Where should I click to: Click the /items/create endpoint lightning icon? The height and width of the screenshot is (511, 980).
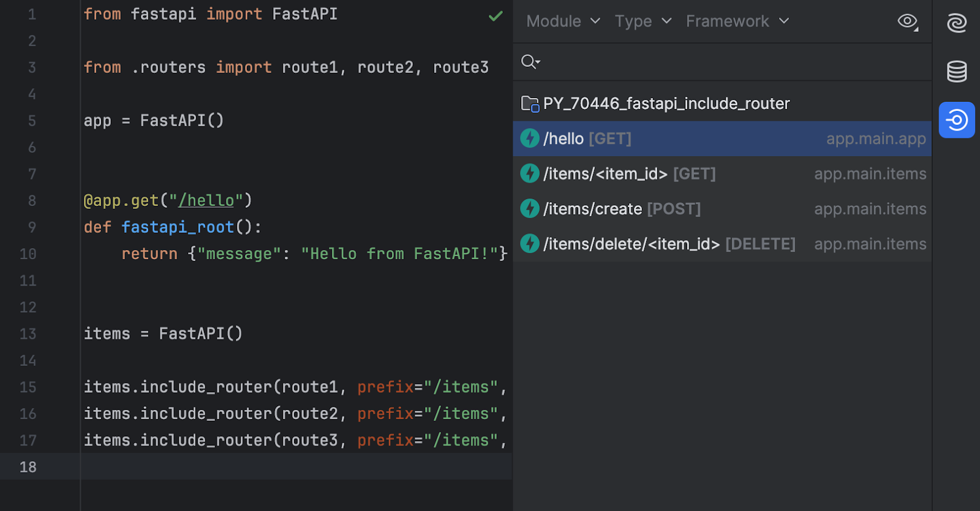click(530, 209)
